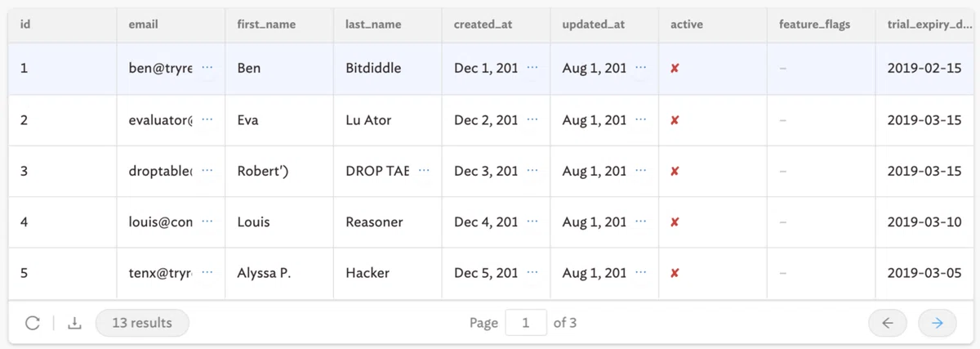Click the feature_flags column header
This screenshot has width=980, height=349.
[x=814, y=25]
